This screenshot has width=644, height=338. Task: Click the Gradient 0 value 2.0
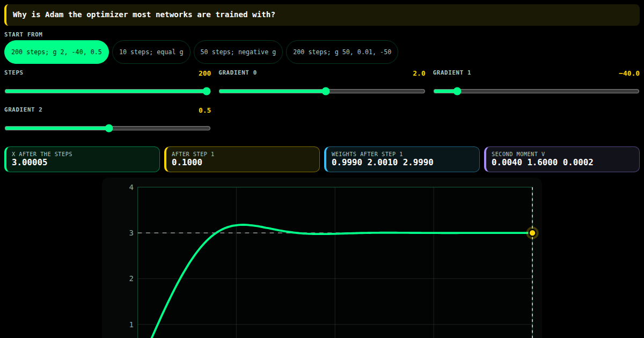pyautogui.click(x=419, y=74)
